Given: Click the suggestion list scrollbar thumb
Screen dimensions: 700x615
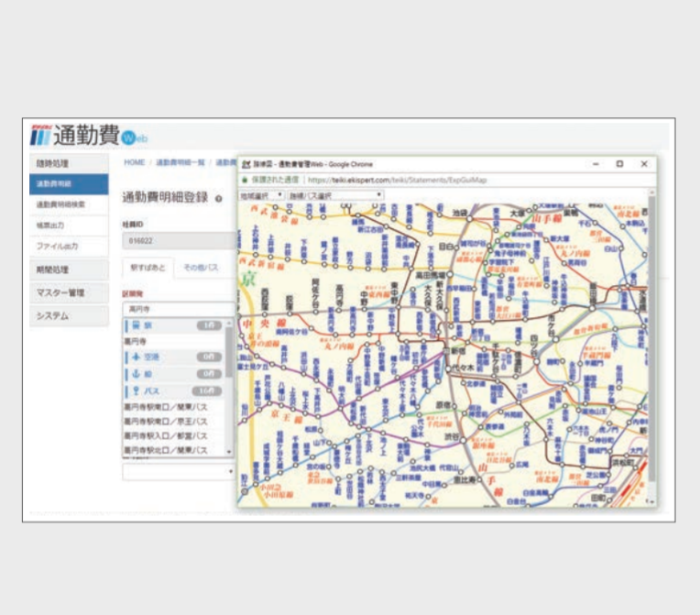Looking at the screenshot, I should point(229,352).
